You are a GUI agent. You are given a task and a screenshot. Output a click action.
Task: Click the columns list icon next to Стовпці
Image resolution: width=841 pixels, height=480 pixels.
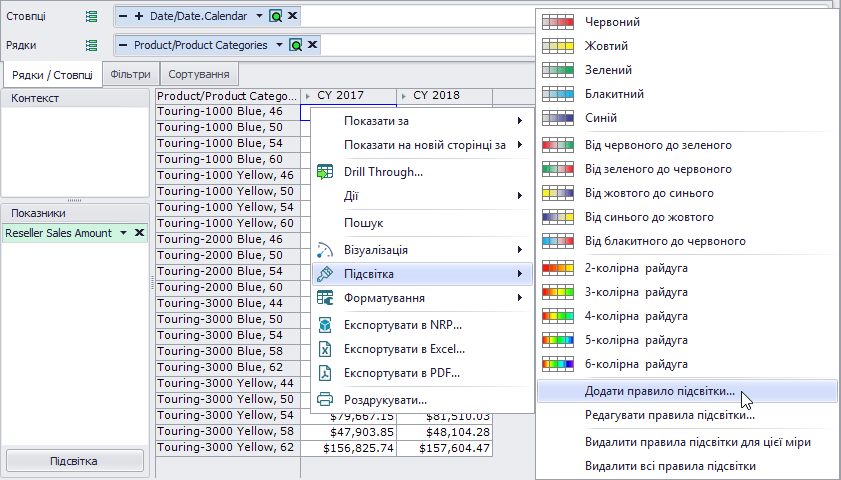pos(92,17)
